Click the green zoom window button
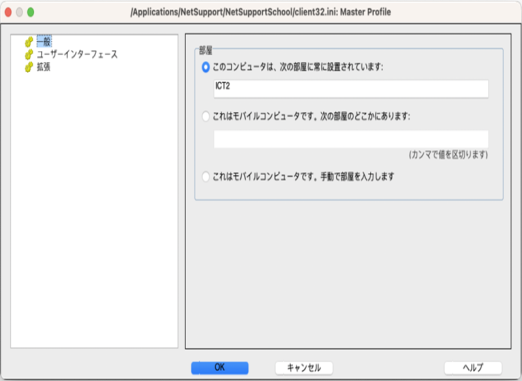This screenshot has width=522, height=381. (x=31, y=12)
